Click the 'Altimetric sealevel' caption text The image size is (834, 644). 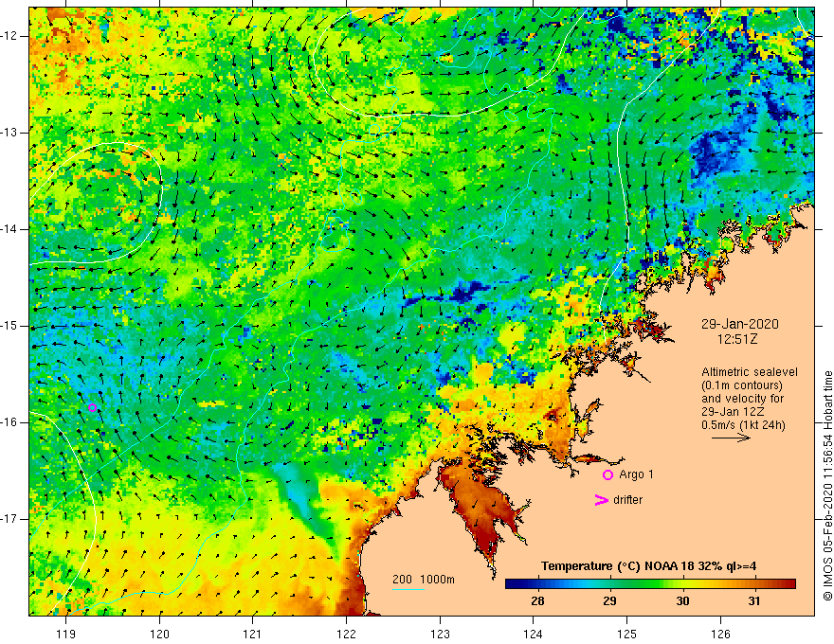click(750, 372)
